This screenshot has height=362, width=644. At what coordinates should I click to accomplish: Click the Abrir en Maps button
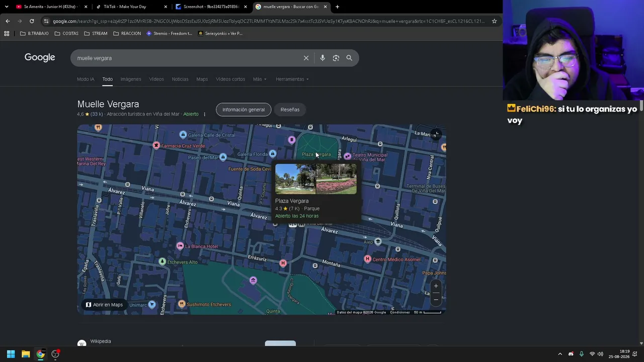click(104, 305)
